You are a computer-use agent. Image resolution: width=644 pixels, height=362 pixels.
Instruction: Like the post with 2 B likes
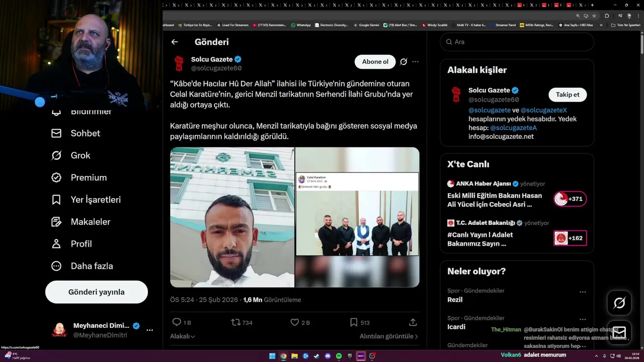pos(295,322)
